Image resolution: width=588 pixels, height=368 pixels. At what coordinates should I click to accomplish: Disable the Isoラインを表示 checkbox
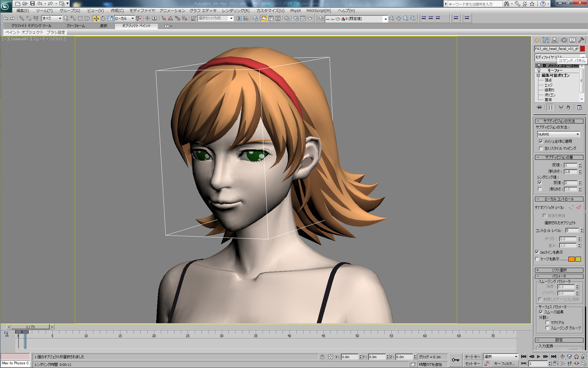coord(537,252)
